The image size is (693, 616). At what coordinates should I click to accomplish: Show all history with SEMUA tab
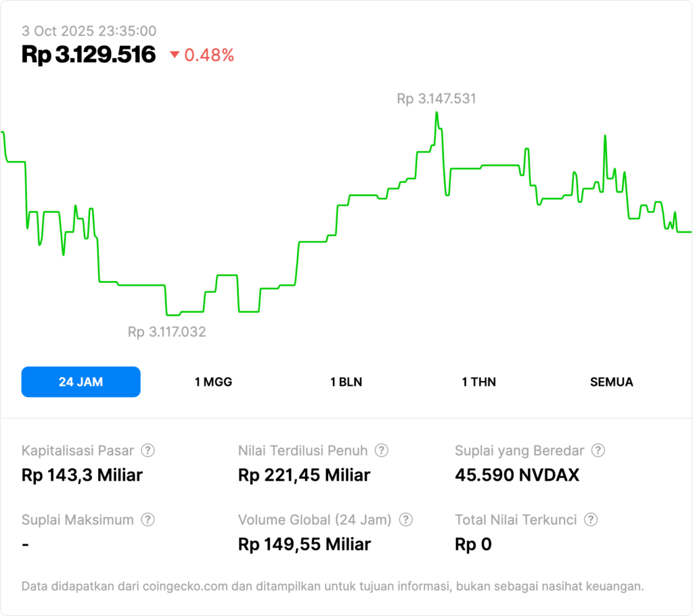(611, 382)
